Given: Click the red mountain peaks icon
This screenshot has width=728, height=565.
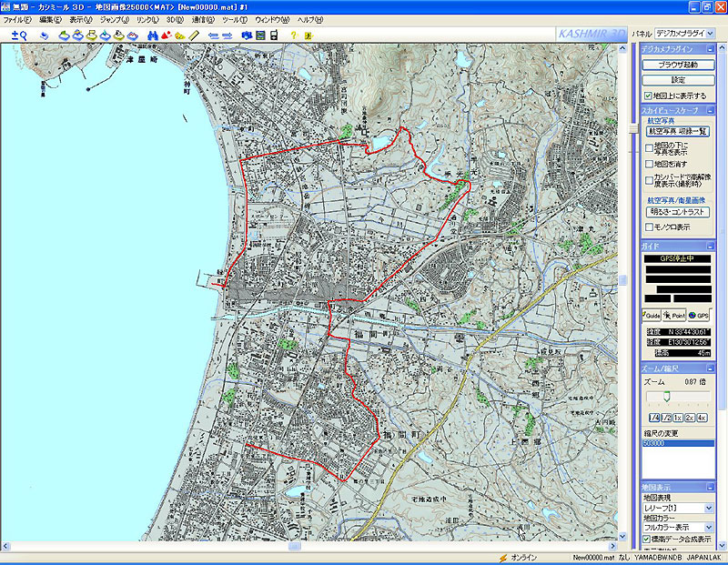Looking at the screenshot, I should (x=167, y=35).
